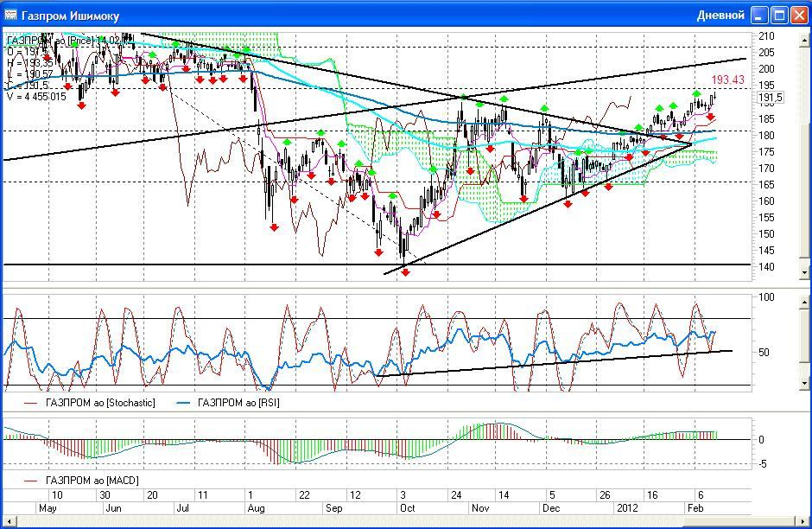Click the L = 190,57 info line
The height and width of the screenshot is (529, 812).
(x=30, y=74)
